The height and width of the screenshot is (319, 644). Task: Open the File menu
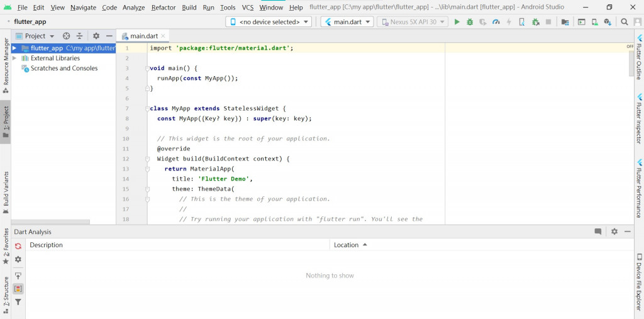(x=22, y=8)
